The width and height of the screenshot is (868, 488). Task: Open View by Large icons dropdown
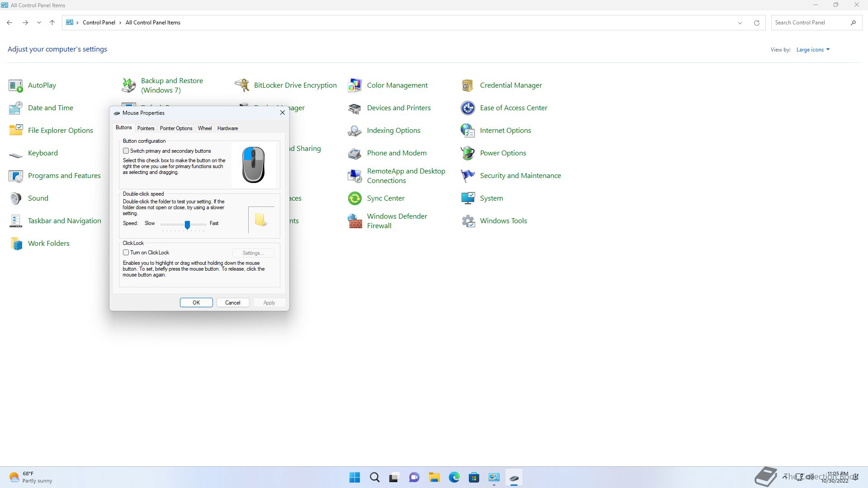[813, 50]
